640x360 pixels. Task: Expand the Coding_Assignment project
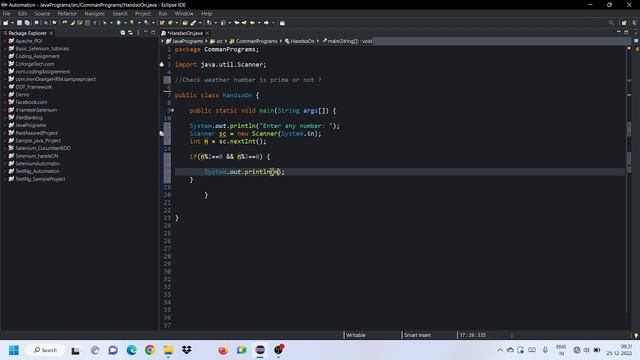(5, 56)
